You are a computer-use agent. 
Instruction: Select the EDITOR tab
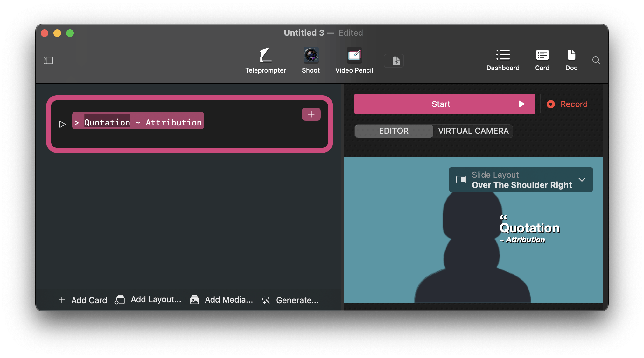pyautogui.click(x=394, y=131)
